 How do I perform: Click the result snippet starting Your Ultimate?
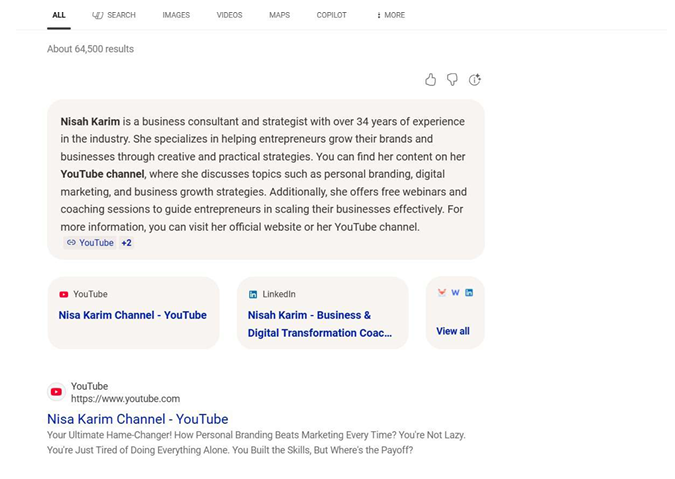[x=256, y=442]
